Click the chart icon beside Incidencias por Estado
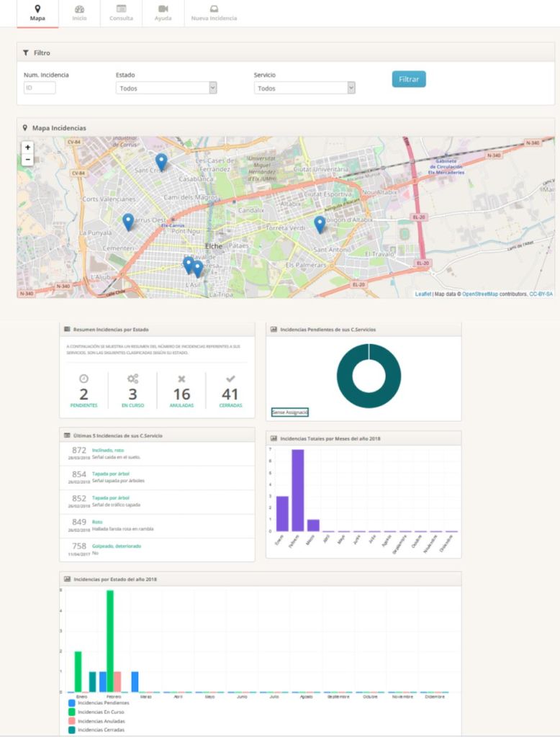 tap(67, 579)
